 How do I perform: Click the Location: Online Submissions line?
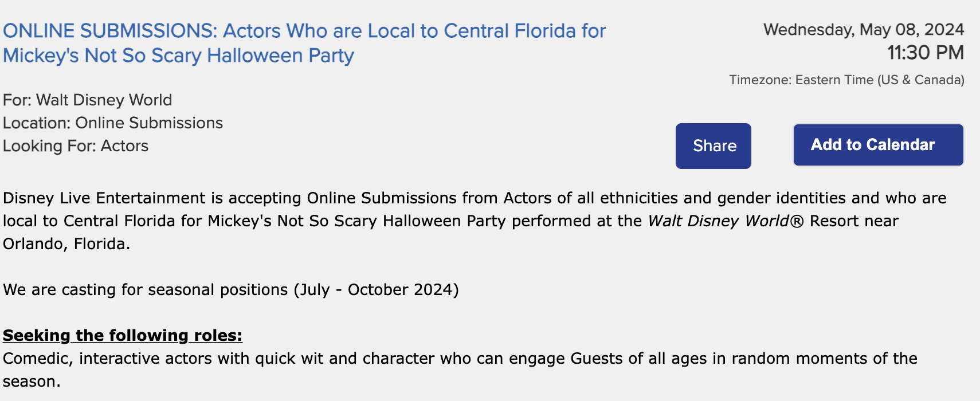[x=113, y=123]
